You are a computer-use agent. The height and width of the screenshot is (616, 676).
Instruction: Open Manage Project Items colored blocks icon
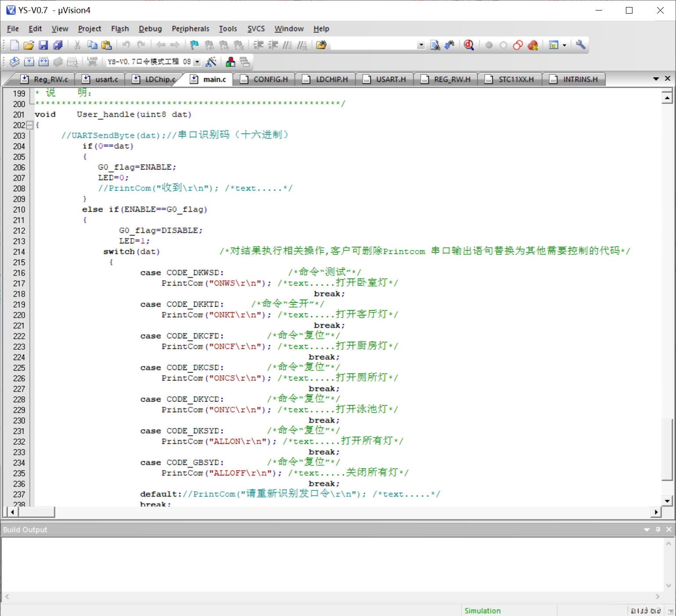230,62
